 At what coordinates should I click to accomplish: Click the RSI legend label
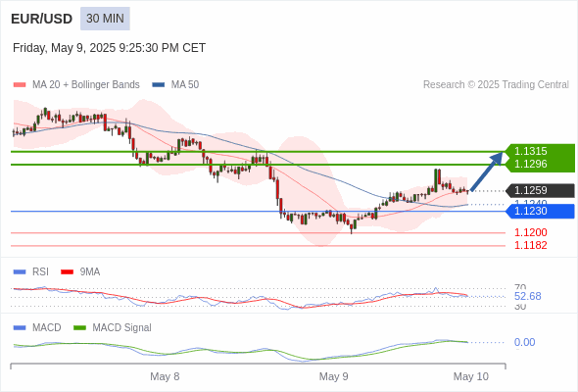pyautogui.click(x=40, y=272)
